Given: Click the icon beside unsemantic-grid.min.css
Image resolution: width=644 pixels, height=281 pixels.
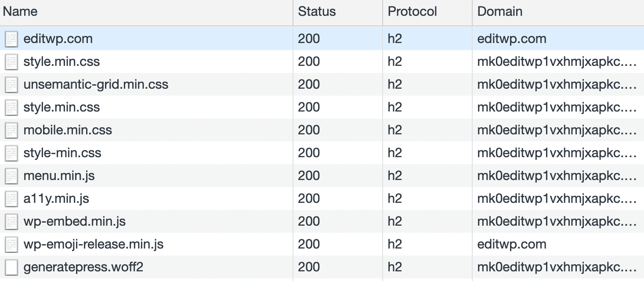Looking at the screenshot, I should pos(11,84).
